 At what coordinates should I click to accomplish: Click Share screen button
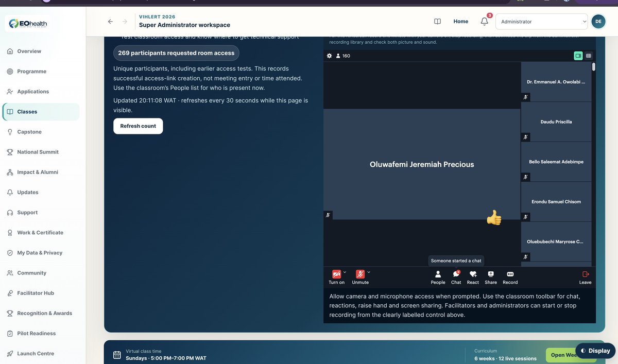tap(491, 277)
